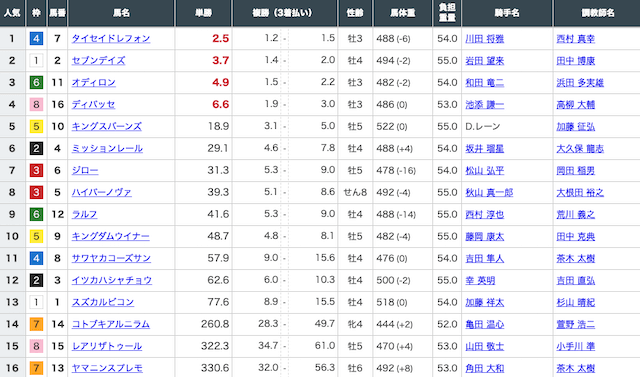Click blue frame 4 badge in row 1

click(36, 38)
